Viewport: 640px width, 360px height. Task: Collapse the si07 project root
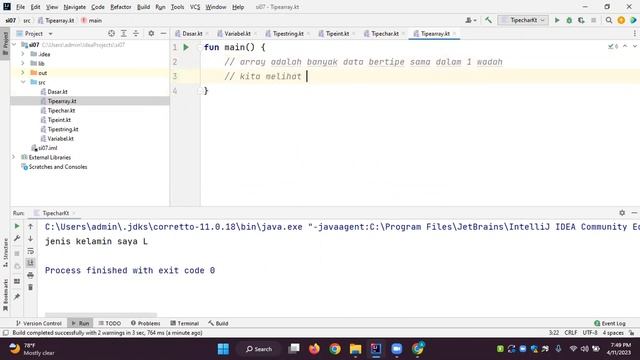[14, 44]
